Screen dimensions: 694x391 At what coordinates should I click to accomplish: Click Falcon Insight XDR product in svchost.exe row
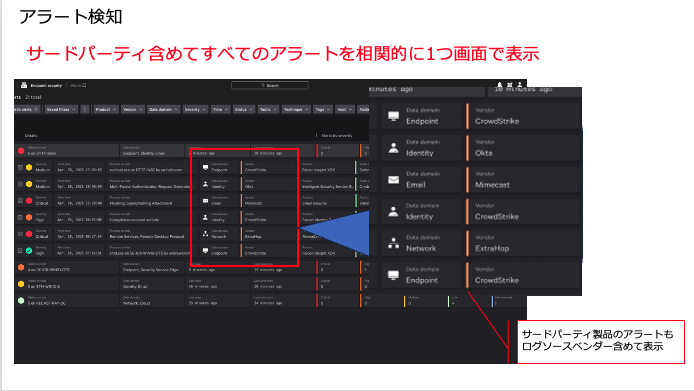click(318, 170)
